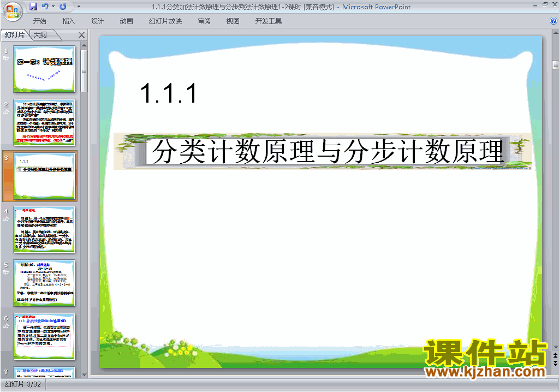Click the animation star icon for slide 4

6,218
